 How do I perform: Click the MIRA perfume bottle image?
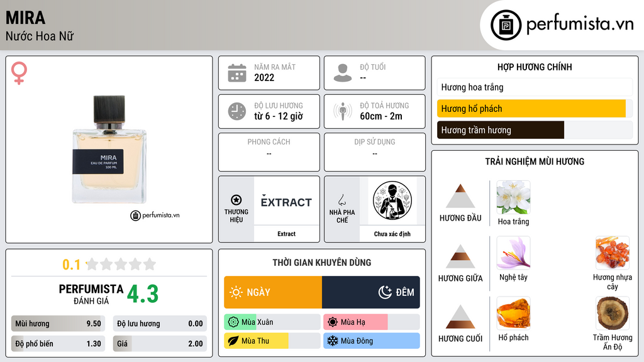click(109, 150)
